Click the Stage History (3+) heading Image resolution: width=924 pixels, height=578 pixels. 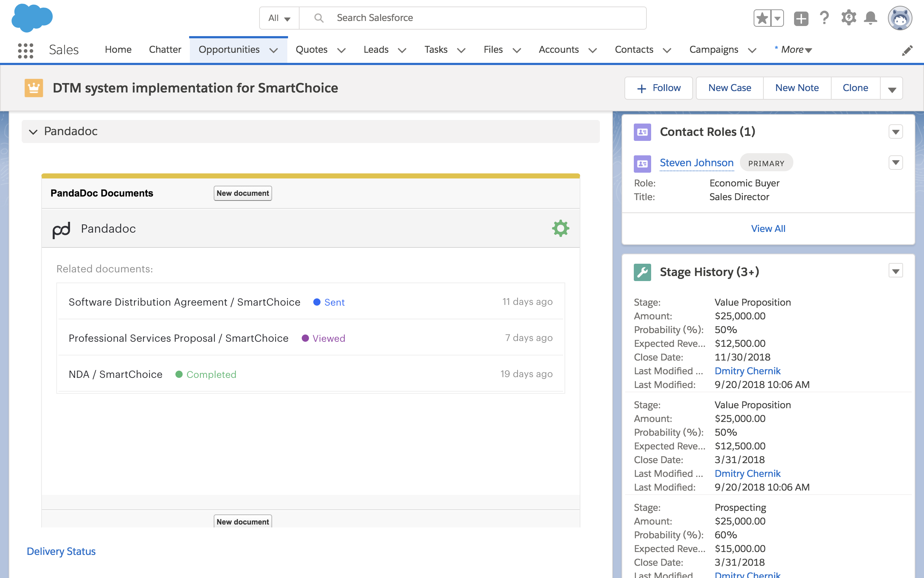pyautogui.click(x=709, y=272)
